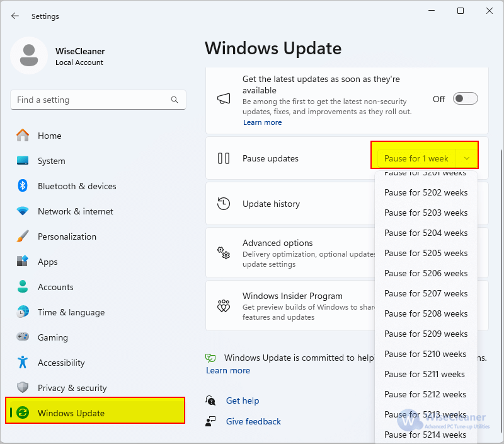Click the Pause for 1 week button

416,158
